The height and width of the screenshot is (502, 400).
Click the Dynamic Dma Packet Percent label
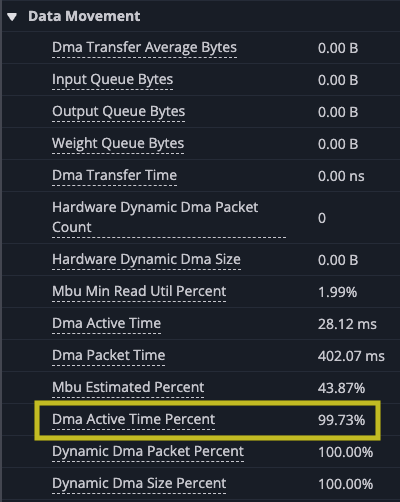click(x=148, y=451)
